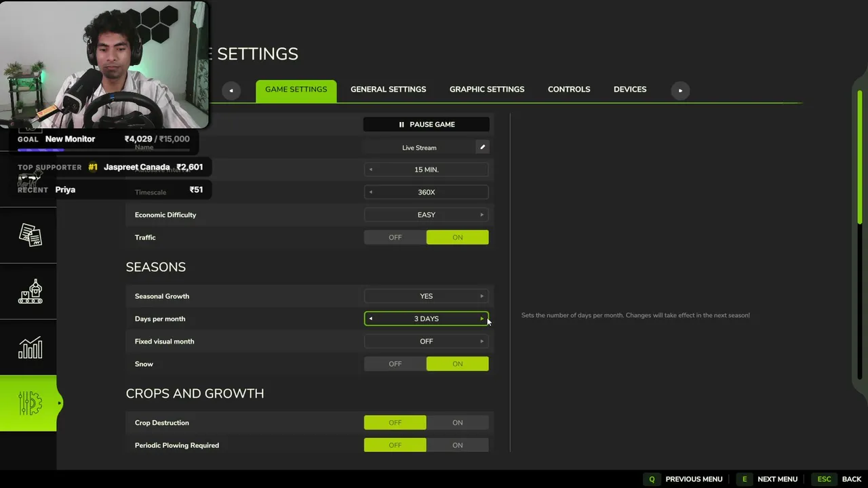The width and height of the screenshot is (868, 488).
Task: Set Snow to ON
Action: (458, 364)
